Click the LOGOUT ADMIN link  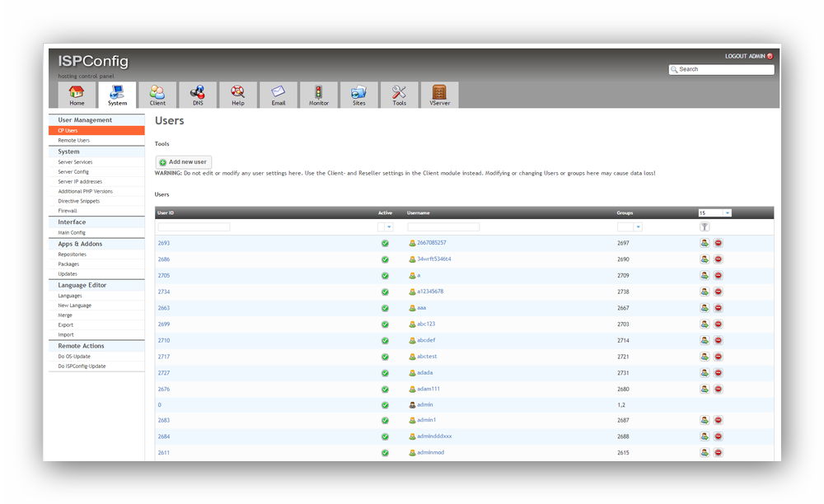(x=748, y=56)
